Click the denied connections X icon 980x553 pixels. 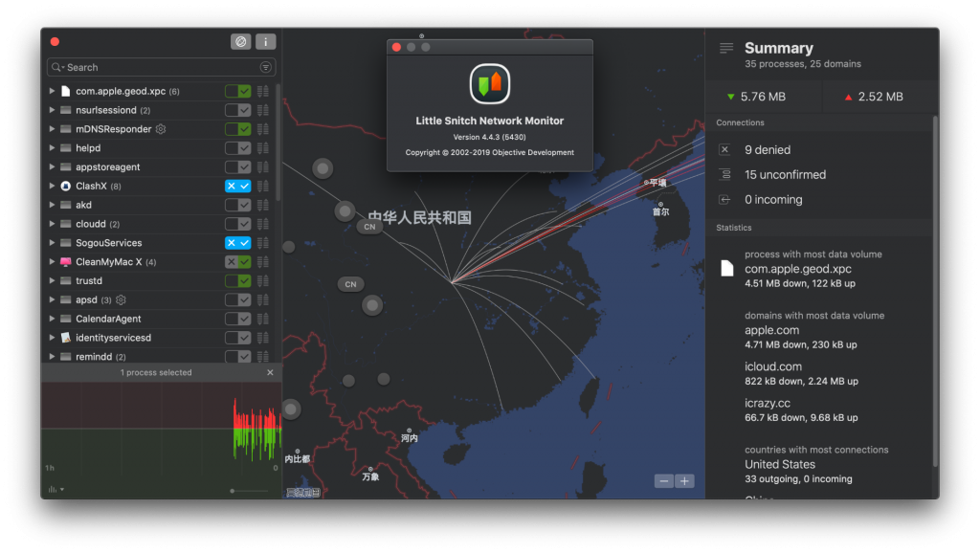coord(724,149)
